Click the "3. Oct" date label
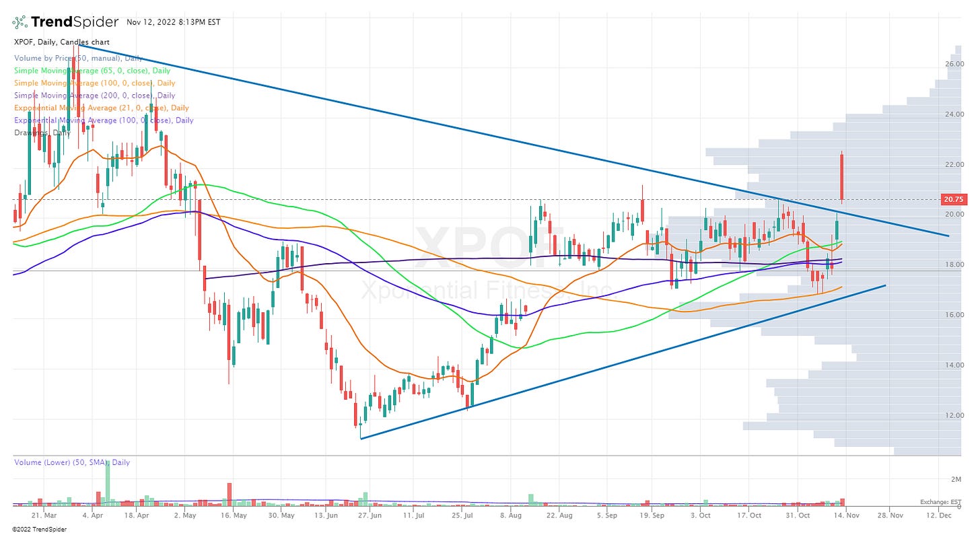Screen dimensions: 980x535 click(701, 515)
